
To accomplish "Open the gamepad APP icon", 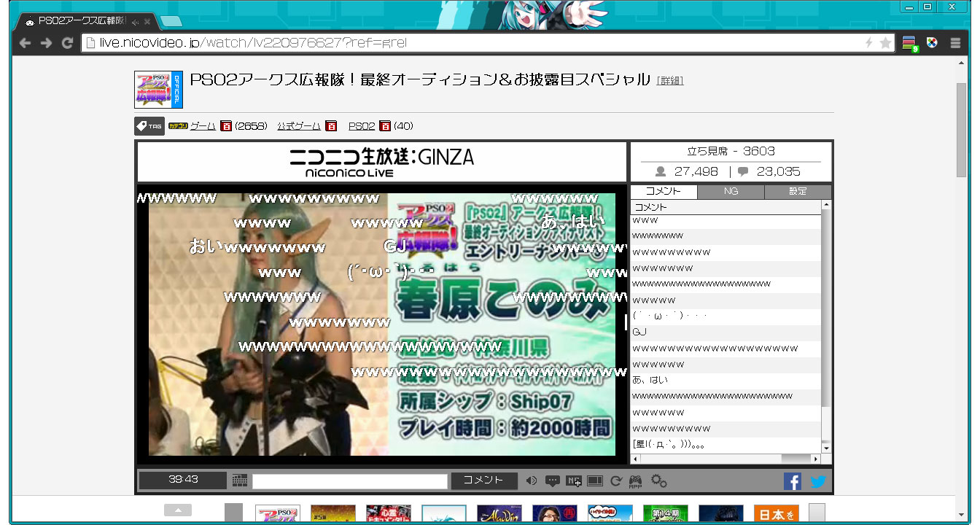I will [635, 481].
